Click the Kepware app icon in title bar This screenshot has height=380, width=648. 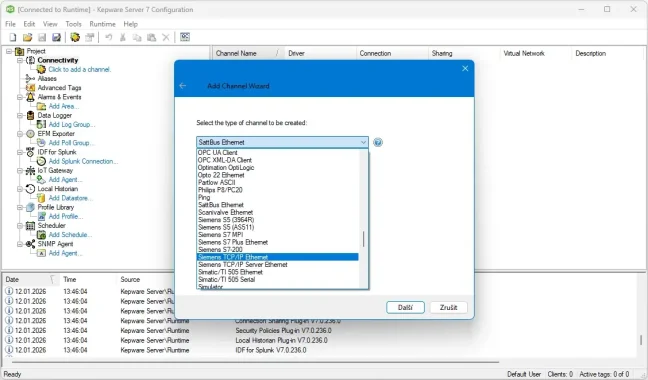[x=10, y=9]
